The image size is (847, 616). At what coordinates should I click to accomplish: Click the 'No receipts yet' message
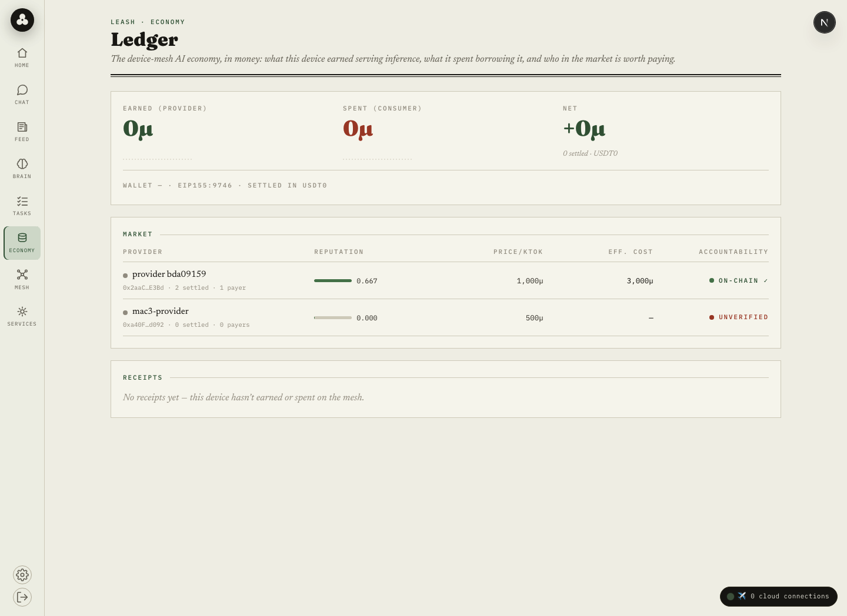tap(244, 397)
